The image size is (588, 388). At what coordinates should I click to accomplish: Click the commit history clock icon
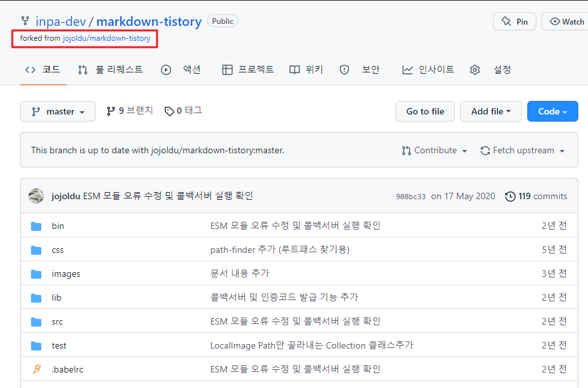point(510,196)
